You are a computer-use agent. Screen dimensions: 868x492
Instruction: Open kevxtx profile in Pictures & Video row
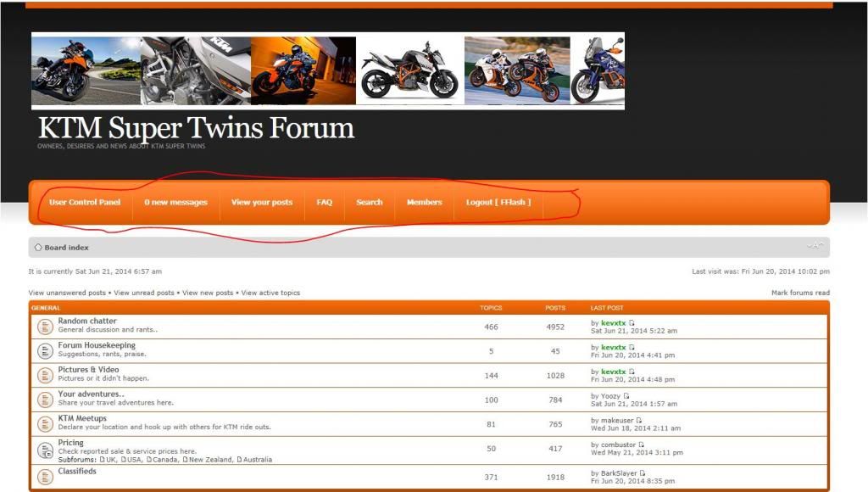[x=614, y=372]
